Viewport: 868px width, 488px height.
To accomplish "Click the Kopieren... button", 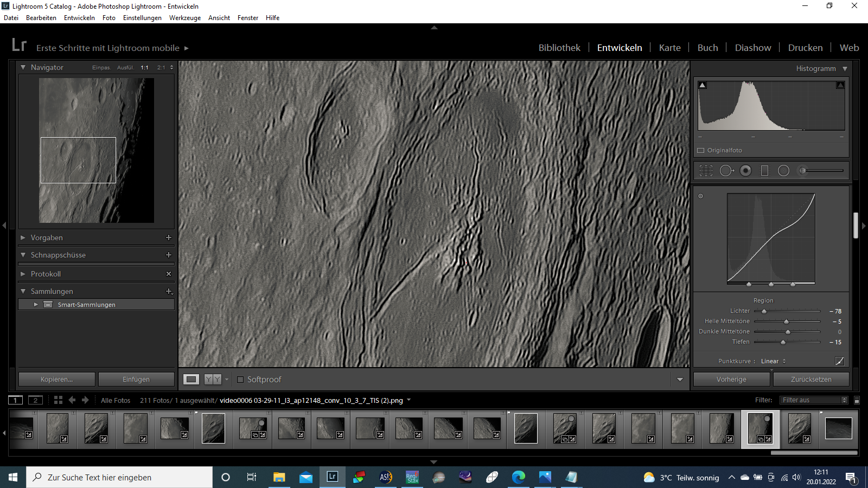I will [57, 380].
